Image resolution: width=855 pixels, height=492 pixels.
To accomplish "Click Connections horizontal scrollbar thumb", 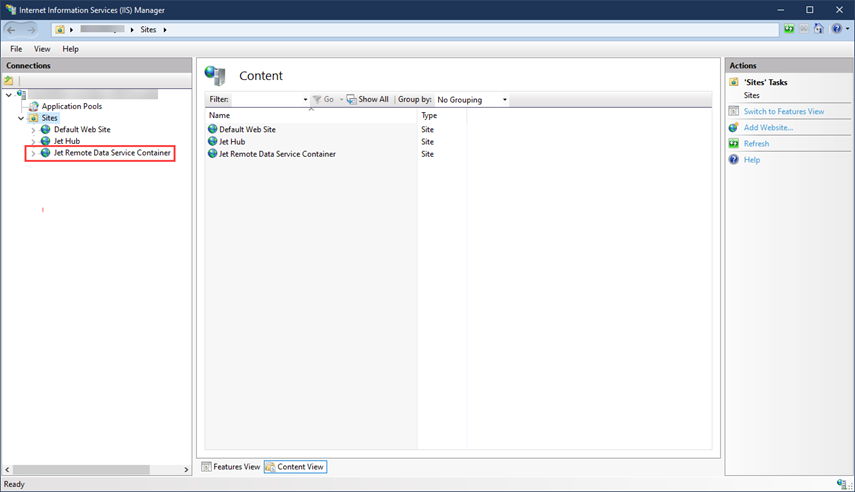I will [81, 470].
